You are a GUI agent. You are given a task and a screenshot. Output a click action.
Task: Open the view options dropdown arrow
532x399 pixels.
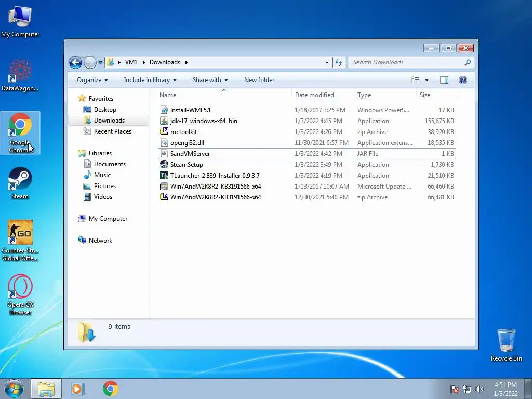(427, 80)
